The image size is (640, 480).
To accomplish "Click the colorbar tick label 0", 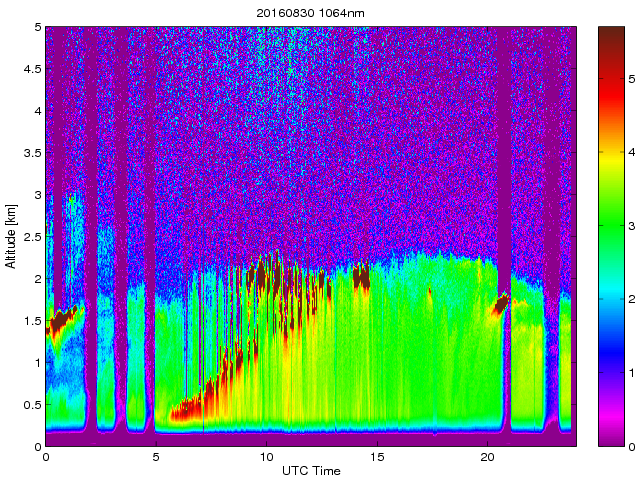I will point(633,446).
